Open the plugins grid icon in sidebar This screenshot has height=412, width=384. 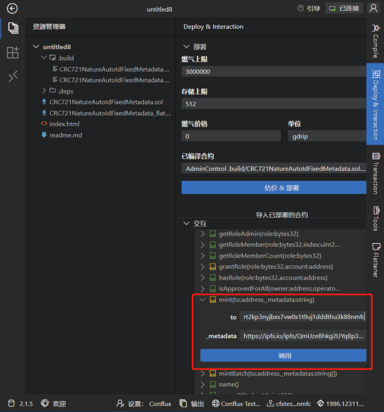pyautogui.click(x=13, y=52)
